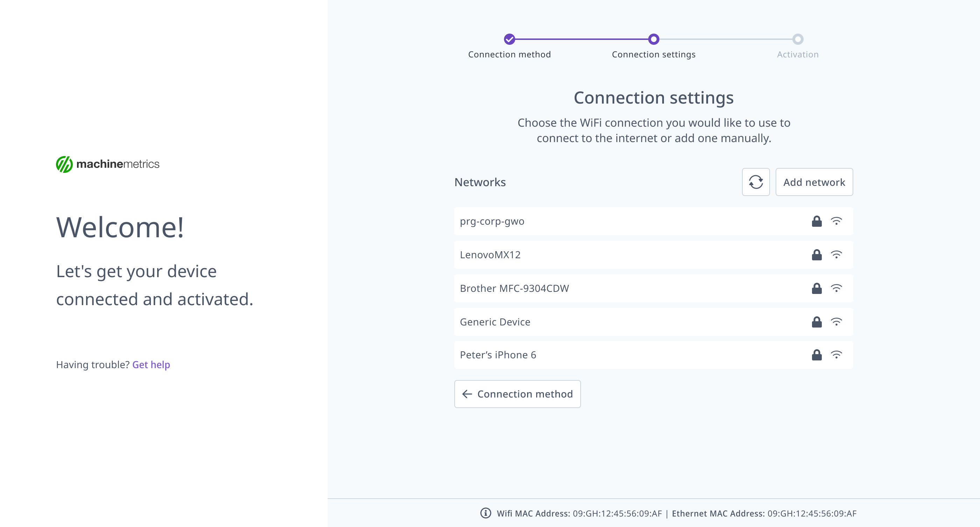The width and height of the screenshot is (980, 527).
Task: Click the WiFi signal icon for LenovoMX12
Action: 836,254
